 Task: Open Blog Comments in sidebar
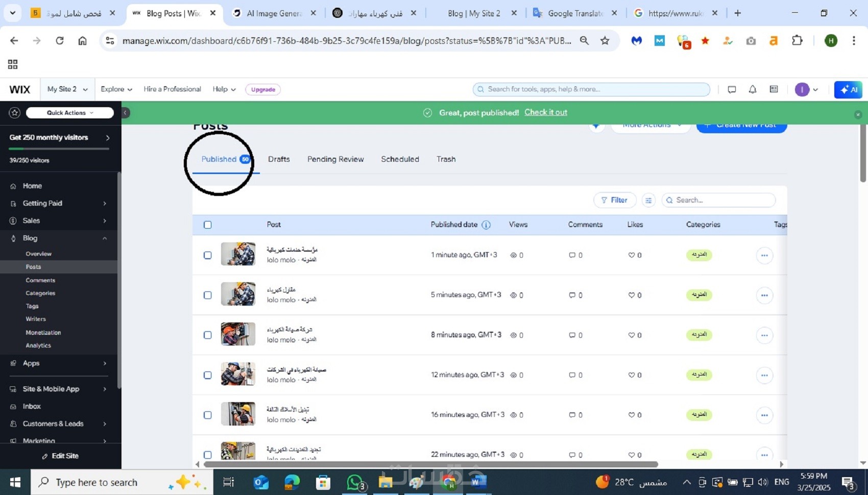click(40, 280)
